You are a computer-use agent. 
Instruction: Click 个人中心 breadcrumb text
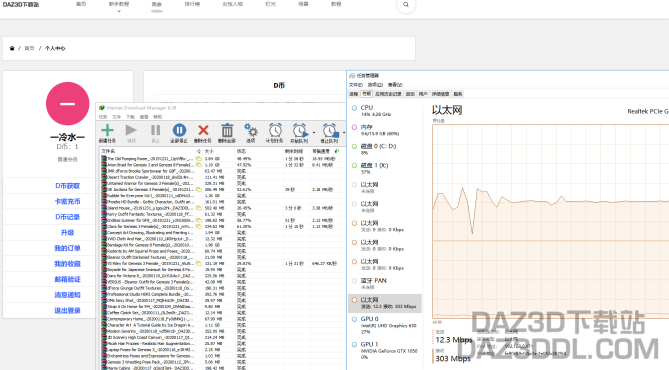(x=55, y=48)
